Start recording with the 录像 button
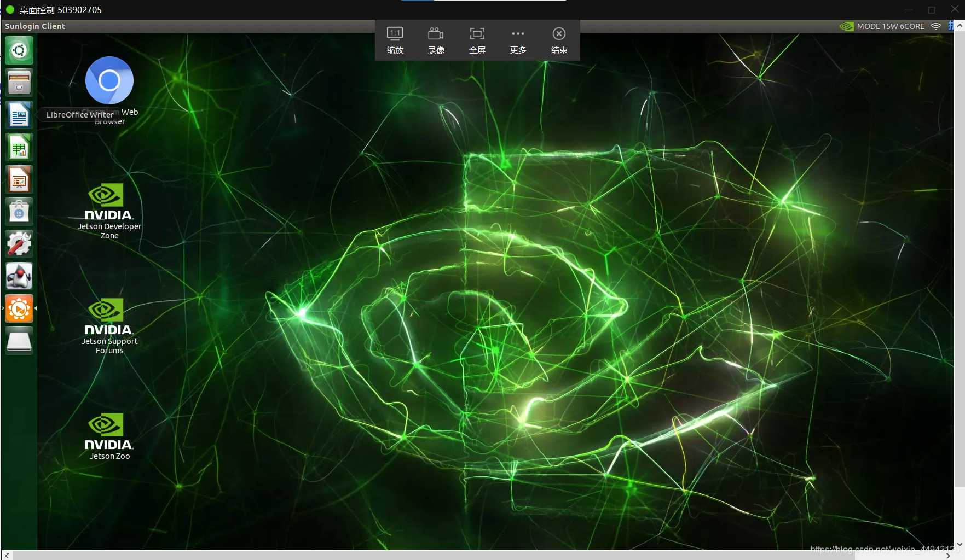This screenshot has height=560, width=965. pyautogui.click(x=436, y=40)
